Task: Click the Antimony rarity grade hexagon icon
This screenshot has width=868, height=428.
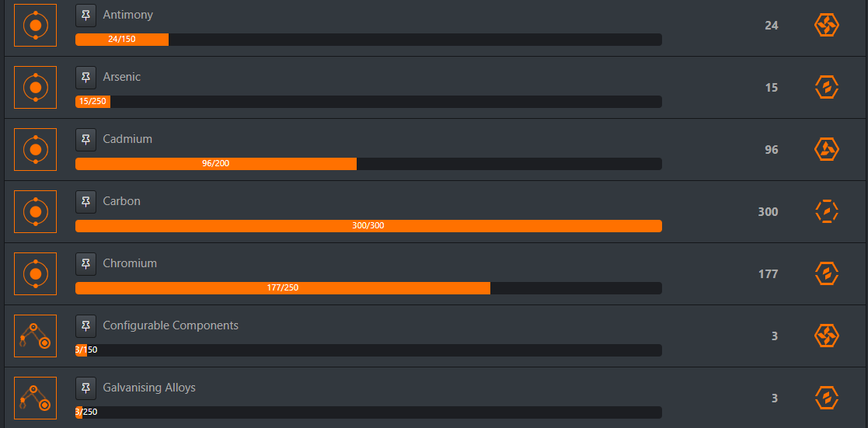Action: tap(827, 26)
